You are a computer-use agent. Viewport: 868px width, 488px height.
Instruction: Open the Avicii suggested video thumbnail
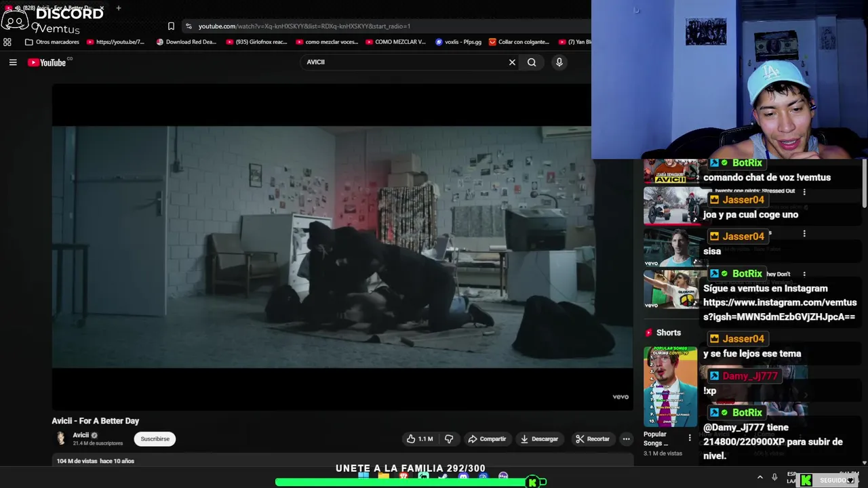[671, 172]
